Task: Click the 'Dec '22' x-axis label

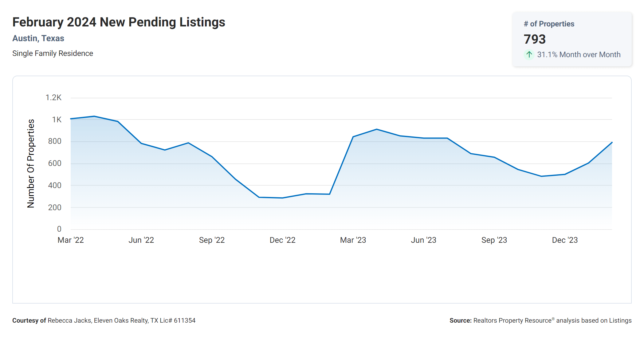Action: [282, 240]
